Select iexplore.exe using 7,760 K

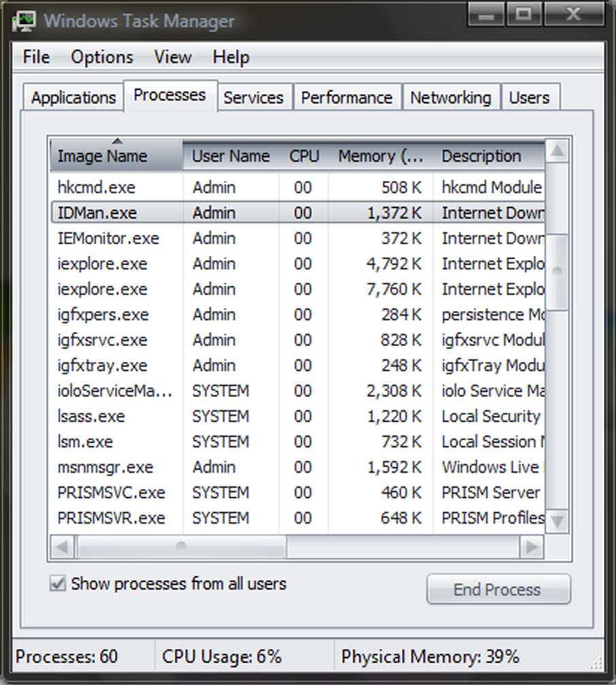[298, 289]
